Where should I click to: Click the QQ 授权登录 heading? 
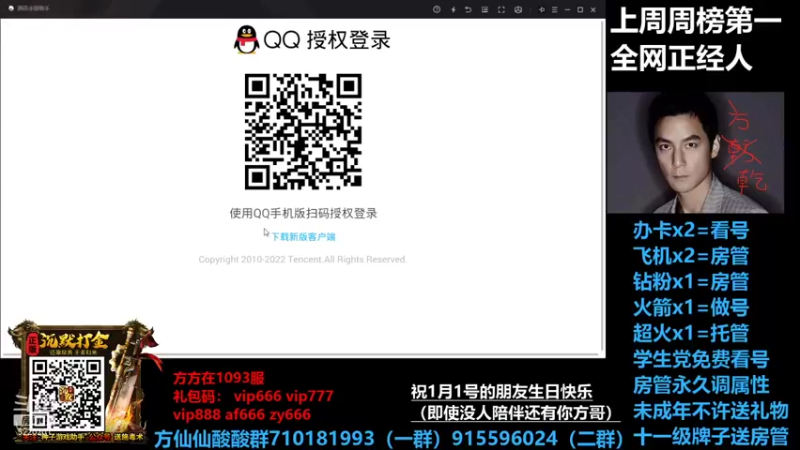[x=327, y=40]
